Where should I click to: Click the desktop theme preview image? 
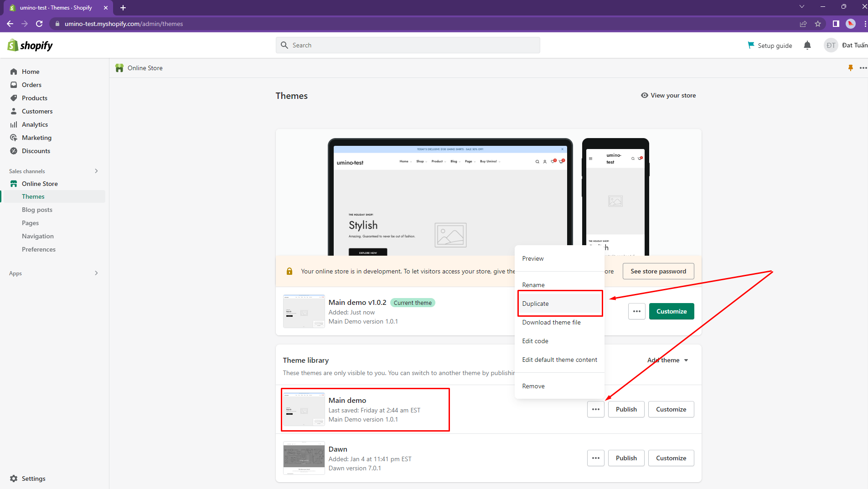(450, 197)
